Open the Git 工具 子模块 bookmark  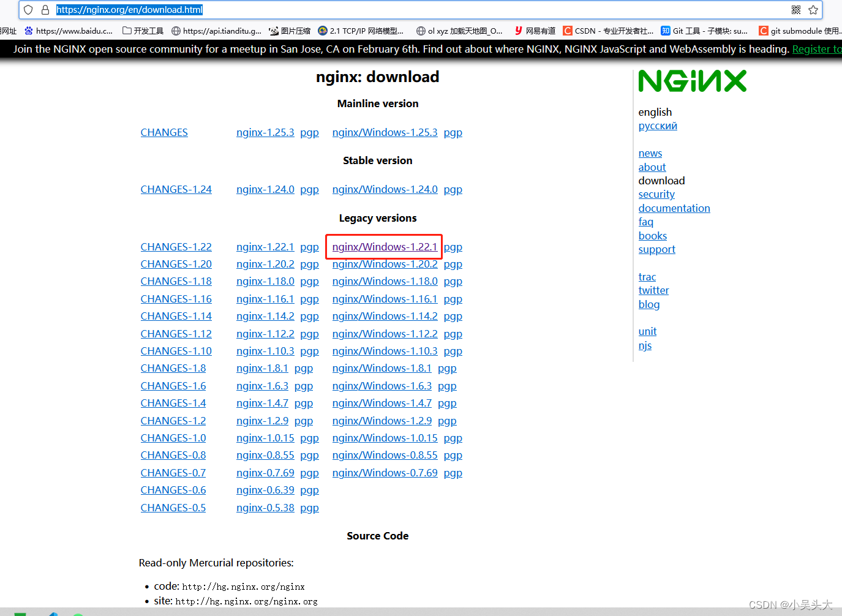coord(704,31)
